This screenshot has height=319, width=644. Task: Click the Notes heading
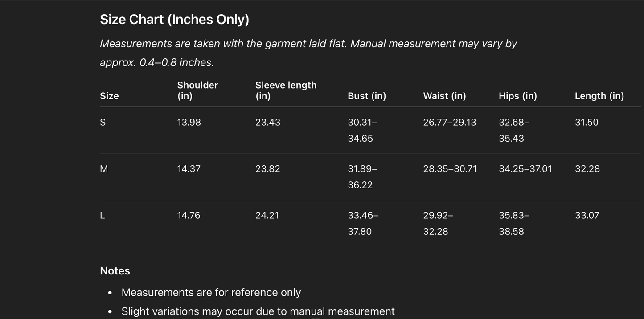tap(115, 271)
